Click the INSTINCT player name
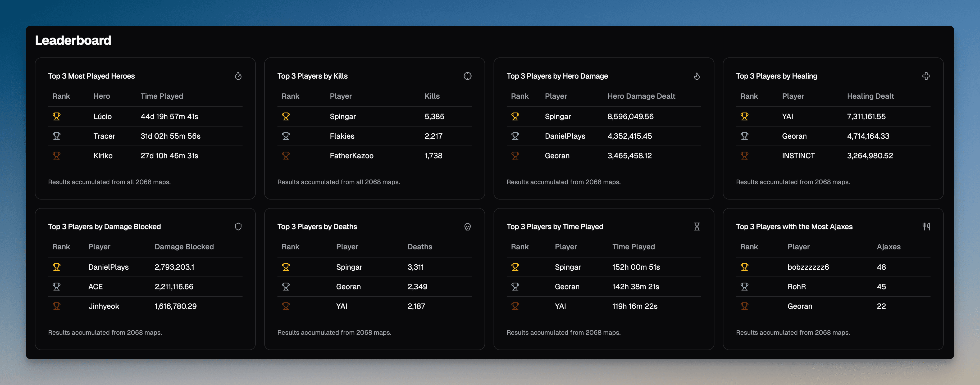Screen dimensions: 980x385 coord(798,156)
